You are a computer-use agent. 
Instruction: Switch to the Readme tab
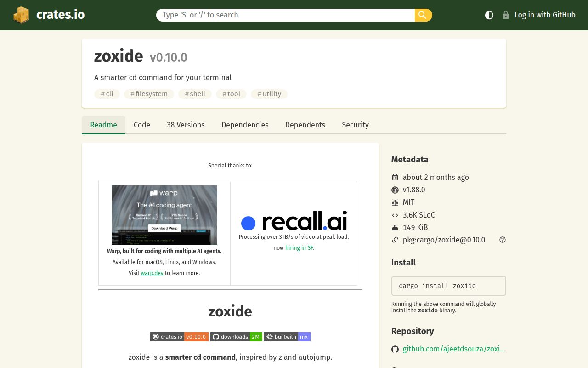(103, 125)
